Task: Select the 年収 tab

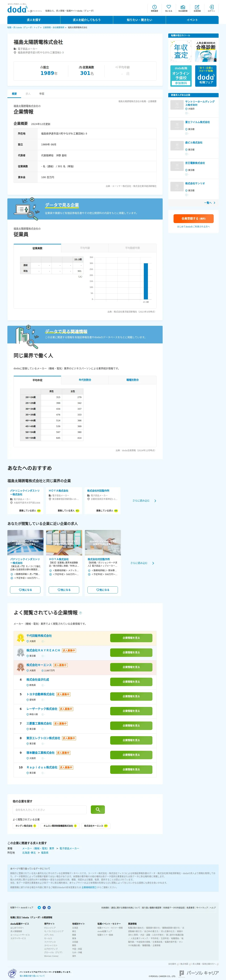Action: (x=42, y=94)
